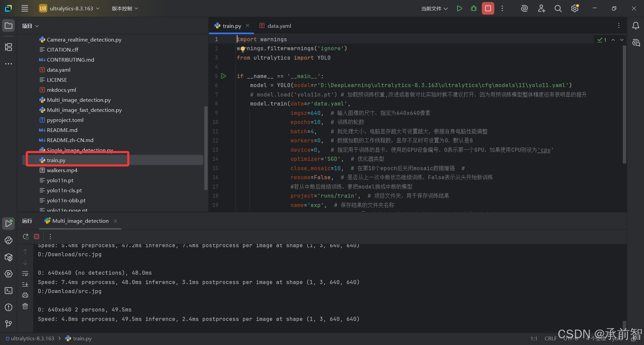Expand the ultralytics-8.3.163 project dropdown
Screen dimensions: 644x345
(x=69, y=8)
